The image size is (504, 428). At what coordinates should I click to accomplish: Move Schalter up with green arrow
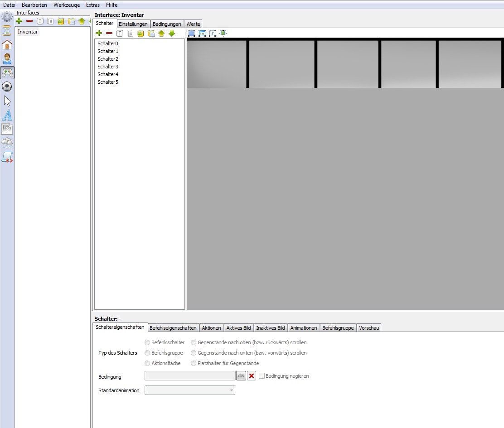click(x=161, y=34)
